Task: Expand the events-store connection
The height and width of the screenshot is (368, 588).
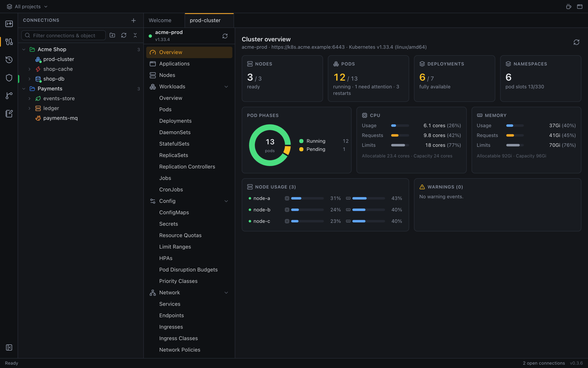Action: coord(29,99)
